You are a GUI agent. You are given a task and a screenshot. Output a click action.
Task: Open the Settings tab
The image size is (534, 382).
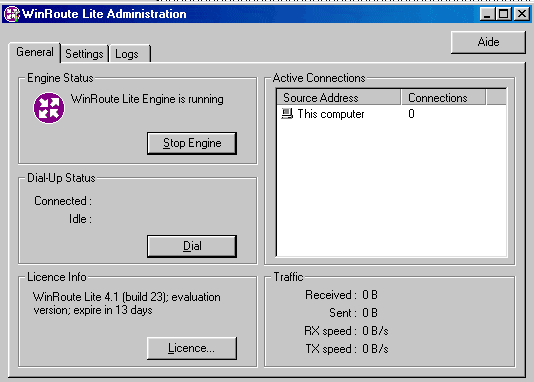tap(84, 54)
